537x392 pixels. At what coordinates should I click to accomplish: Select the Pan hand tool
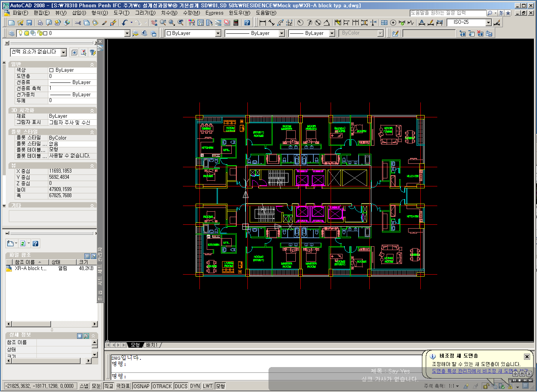pyautogui.click(x=154, y=23)
